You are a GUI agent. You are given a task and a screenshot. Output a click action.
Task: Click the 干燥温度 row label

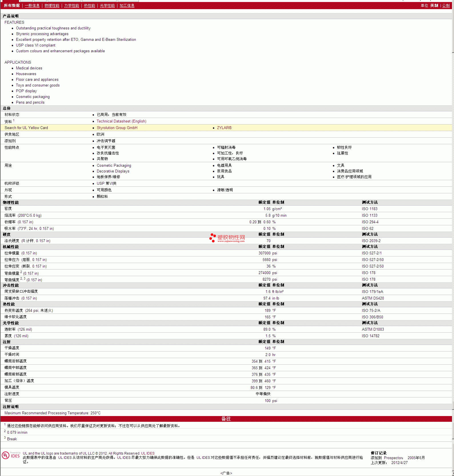12,348
